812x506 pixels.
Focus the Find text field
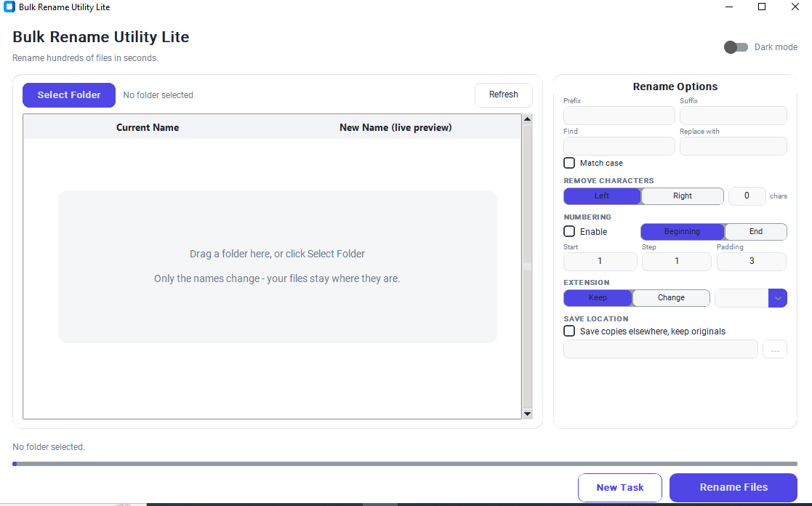(619, 146)
